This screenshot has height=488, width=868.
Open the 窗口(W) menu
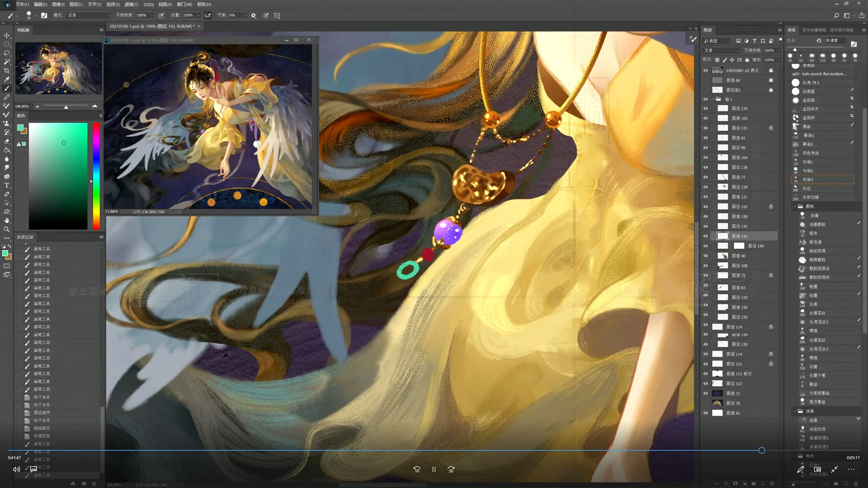tap(184, 4)
